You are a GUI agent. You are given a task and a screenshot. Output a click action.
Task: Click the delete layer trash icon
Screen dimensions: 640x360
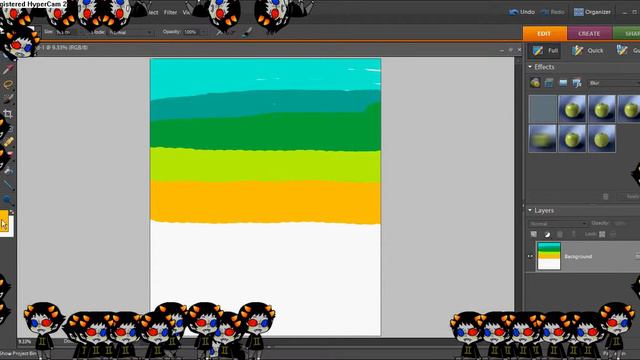click(x=560, y=234)
